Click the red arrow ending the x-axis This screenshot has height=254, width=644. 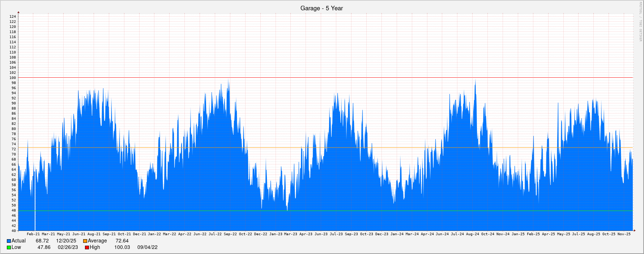pos(634,231)
